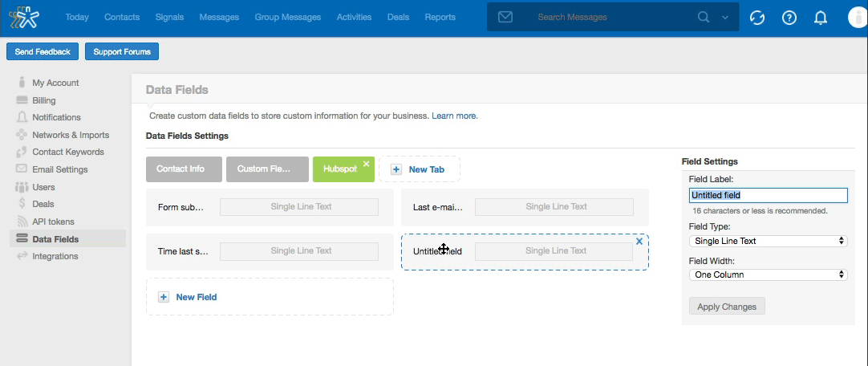Open the Field Type dropdown
This screenshot has width=868, height=366.
coord(769,241)
